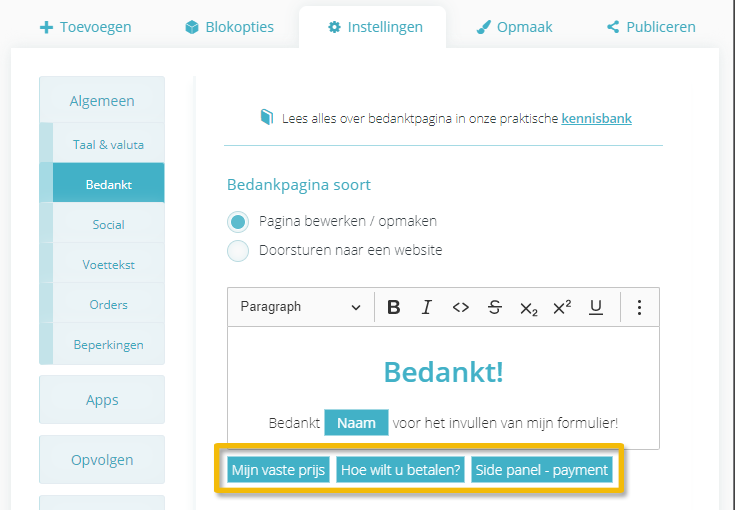The height and width of the screenshot is (510, 735).
Task: Select 'Pagina bewerken / opmaken' option
Action: point(238,221)
